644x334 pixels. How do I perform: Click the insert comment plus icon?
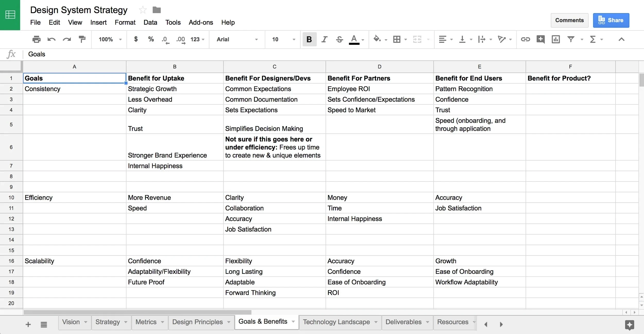540,39
